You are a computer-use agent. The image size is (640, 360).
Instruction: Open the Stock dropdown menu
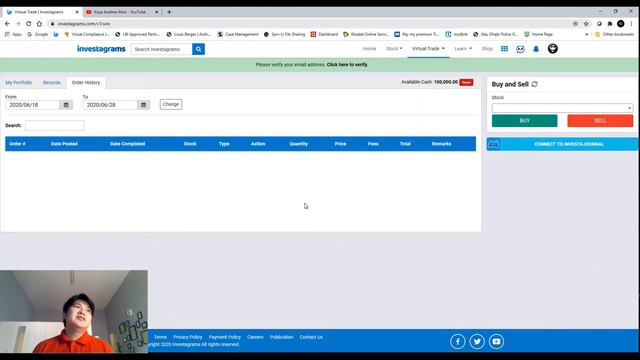pyautogui.click(x=394, y=49)
